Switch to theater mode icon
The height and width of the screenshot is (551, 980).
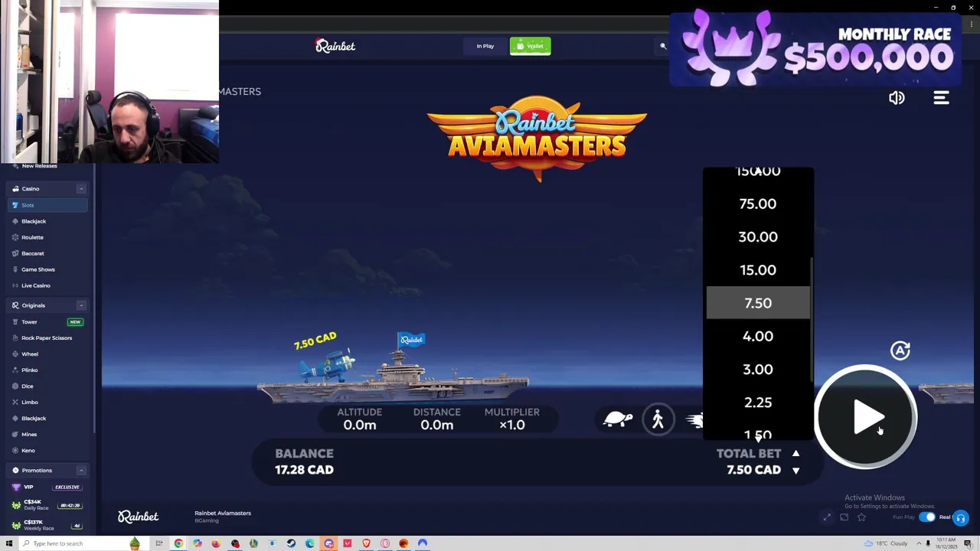(x=844, y=518)
